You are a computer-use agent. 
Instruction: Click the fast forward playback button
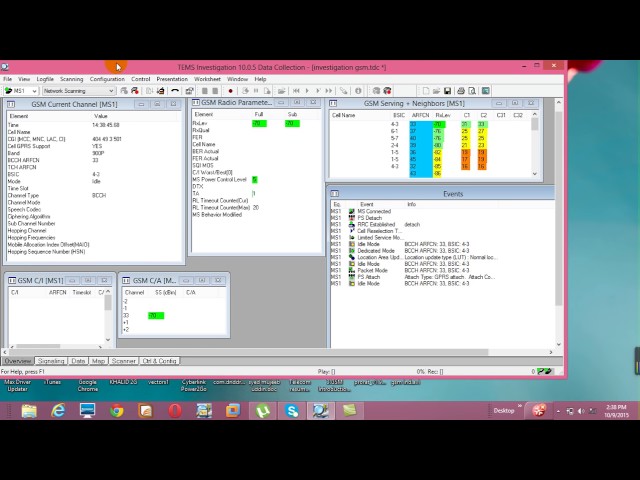329,91
